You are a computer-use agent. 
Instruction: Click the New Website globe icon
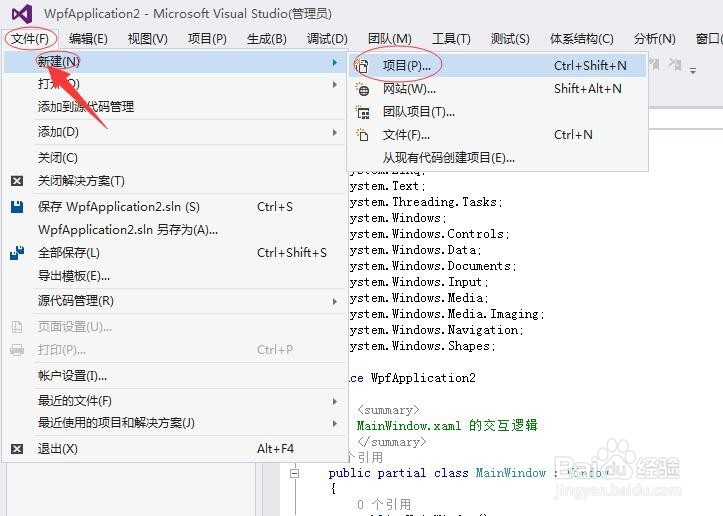coord(362,89)
